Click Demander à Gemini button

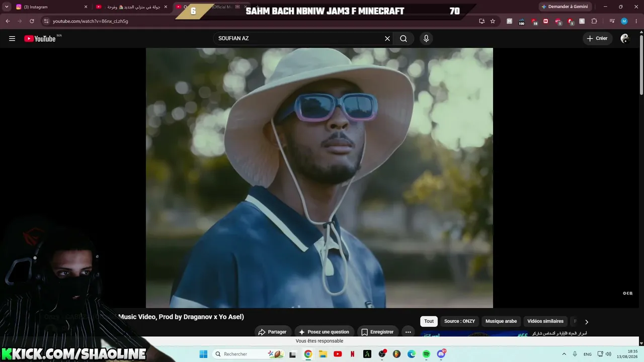click(x=565, y=7)
